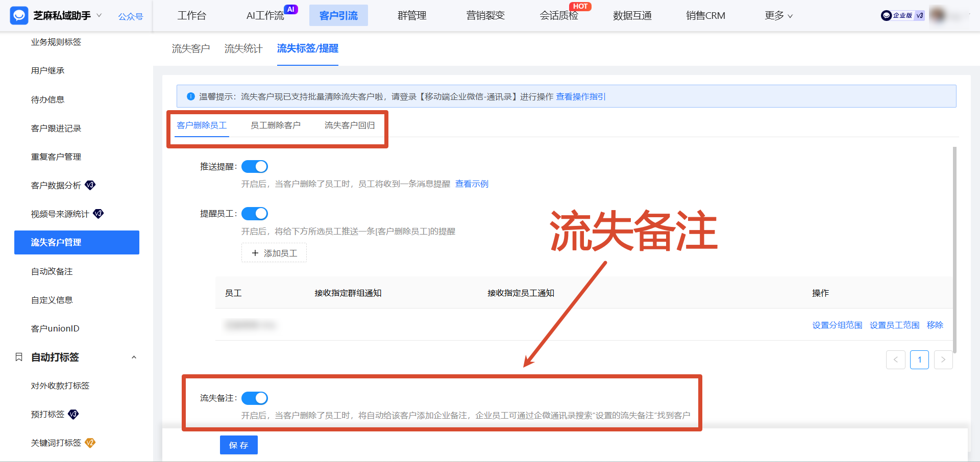Open the 芝麻私域助手 app switcher chevron
The height and width of the screenshot is (462, 980).
(99, 15)
